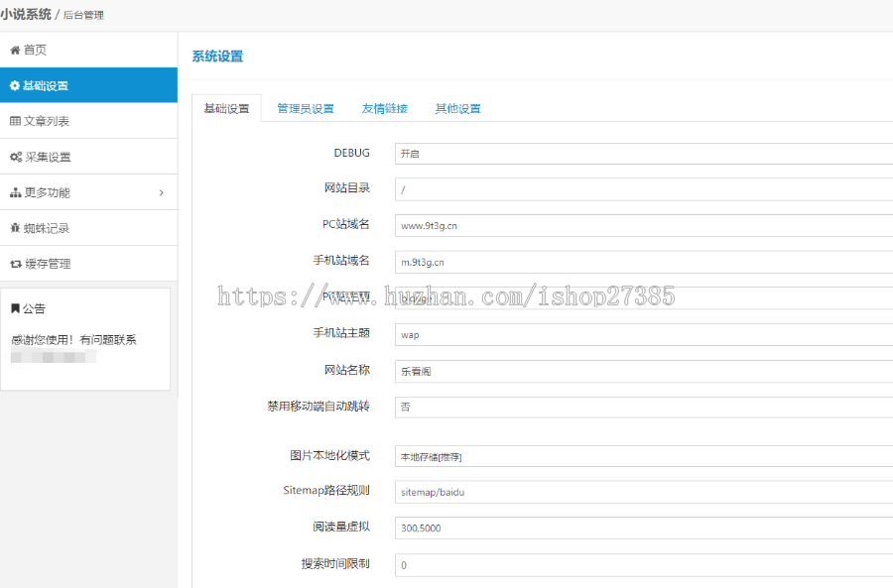The height and width of the screenshot is (588, 893).
Task: Go to 文章列表 in the sidebar
Action: 48,120
